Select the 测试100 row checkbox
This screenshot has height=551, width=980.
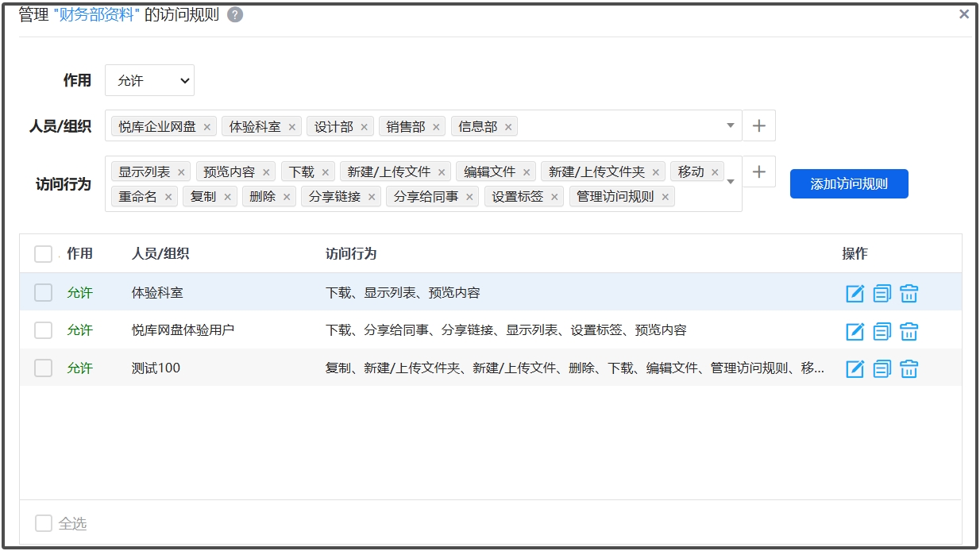(x=43, y=368)
